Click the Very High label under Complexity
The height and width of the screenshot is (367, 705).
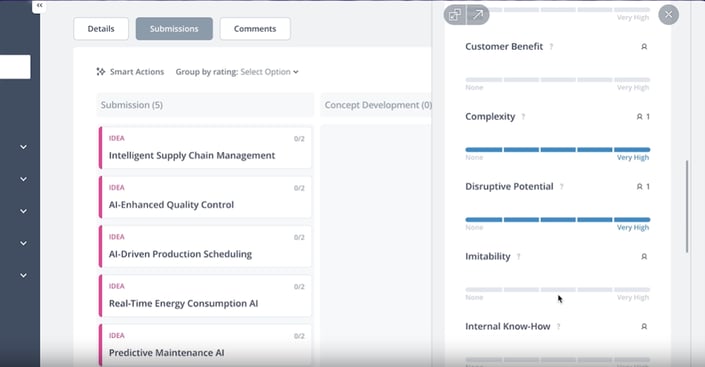point(633,157)
